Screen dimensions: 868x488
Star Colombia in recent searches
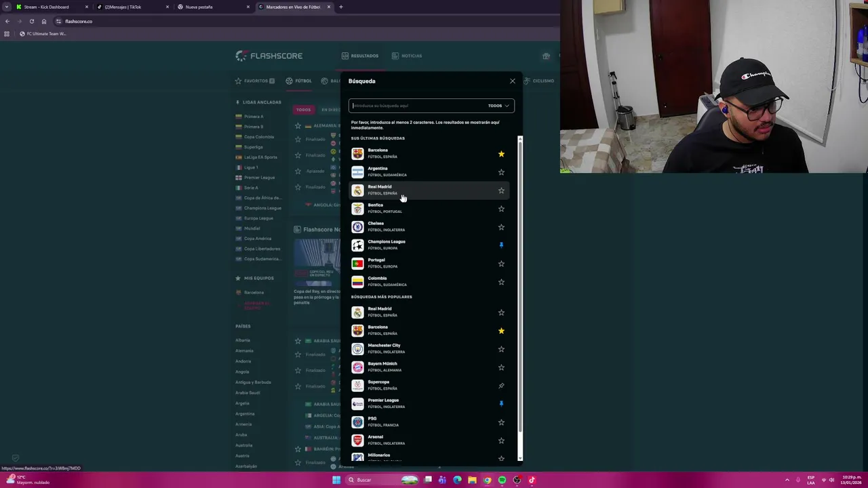click(501, 282)
